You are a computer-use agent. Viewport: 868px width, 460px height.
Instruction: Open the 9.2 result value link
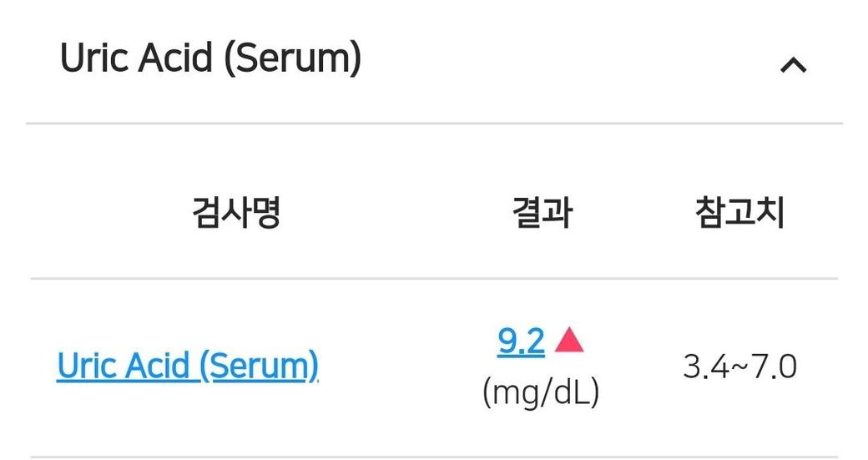(521, 341)
